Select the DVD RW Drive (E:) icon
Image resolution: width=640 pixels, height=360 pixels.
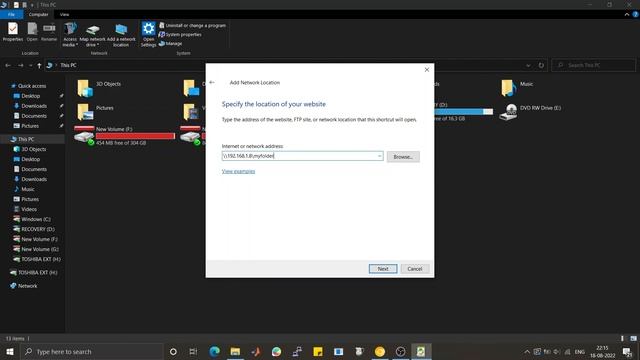pyautogui.click(x=509, y=111)
